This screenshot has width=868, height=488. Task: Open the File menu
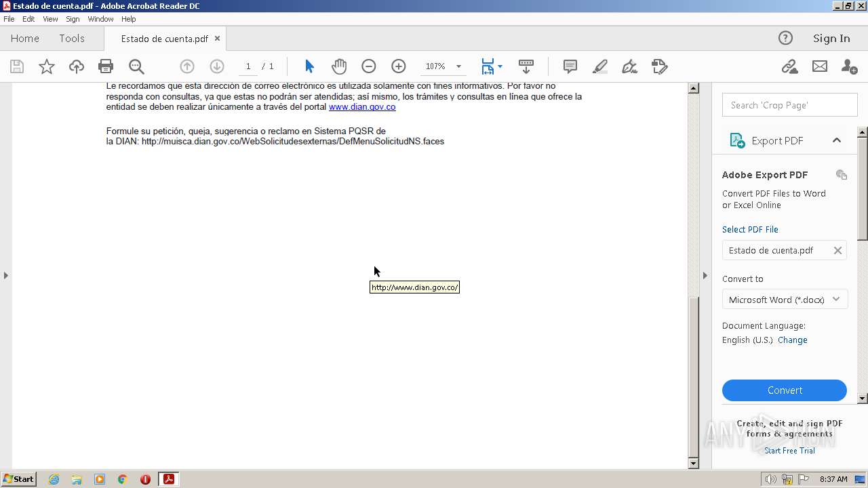click(x=9, y=19)
